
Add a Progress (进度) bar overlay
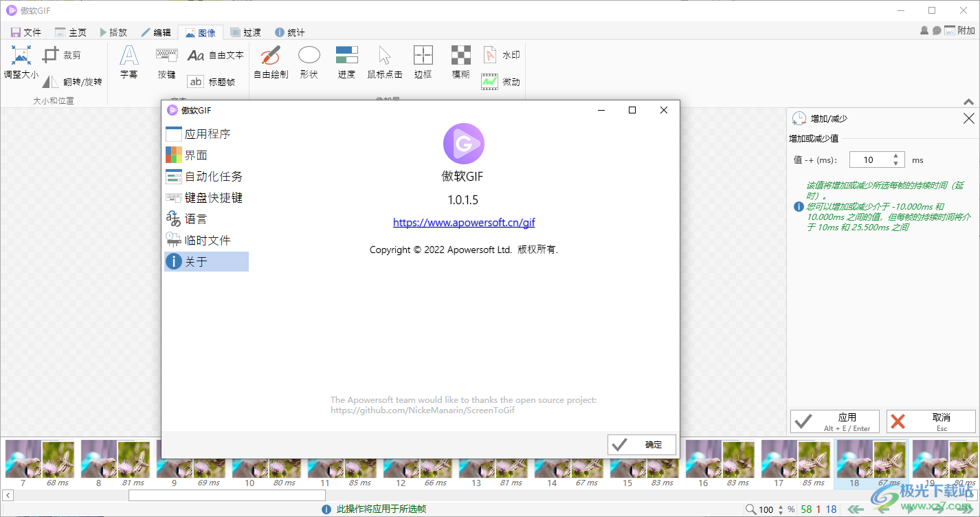click(346, 62)
